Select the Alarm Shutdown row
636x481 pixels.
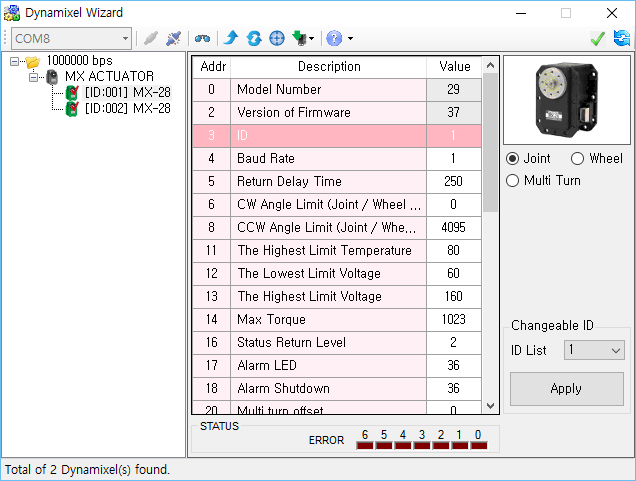(x=337, y=389)
